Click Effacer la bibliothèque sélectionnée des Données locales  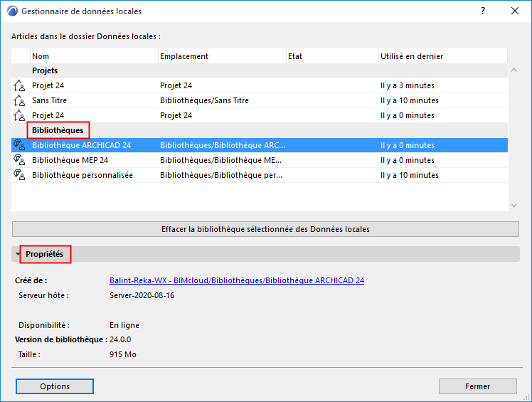tap(265, 229)
